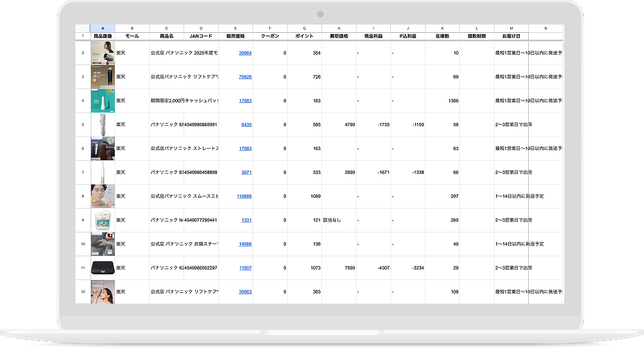This screenshot has width=644, height=349.
Task: Open the 6435 price link
Action: (247, 124)
